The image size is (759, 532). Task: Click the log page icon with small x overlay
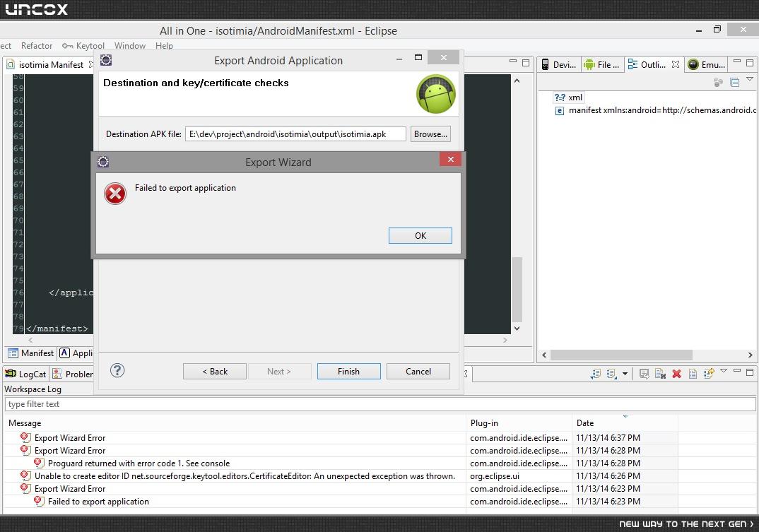click(x=660, y=374)
